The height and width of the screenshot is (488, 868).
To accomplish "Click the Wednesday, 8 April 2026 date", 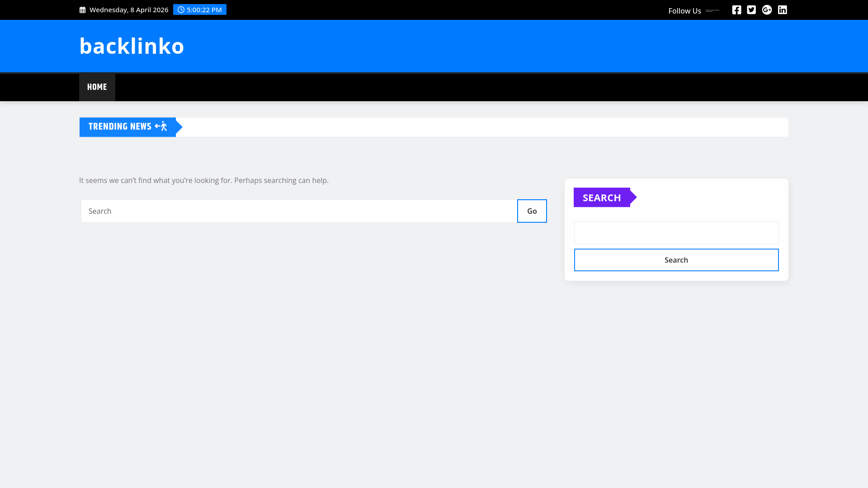I will (129, 10).
